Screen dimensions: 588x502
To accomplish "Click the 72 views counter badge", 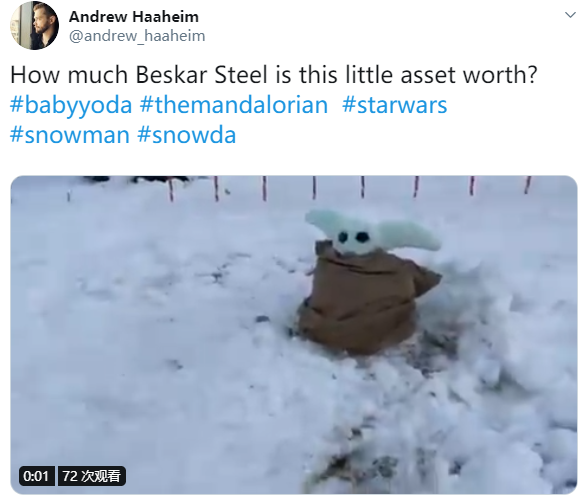I will tap(92, 476).
